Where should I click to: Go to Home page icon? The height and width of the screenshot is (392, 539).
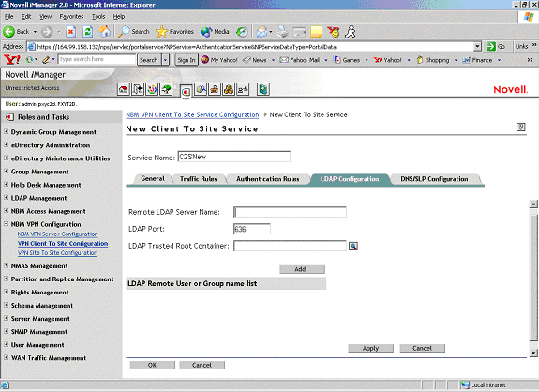[105, 32]
